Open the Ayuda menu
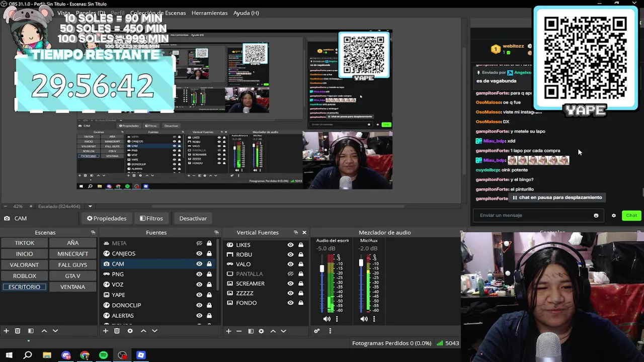This screenshot has height=362, width=644. [x=246, y=13]
